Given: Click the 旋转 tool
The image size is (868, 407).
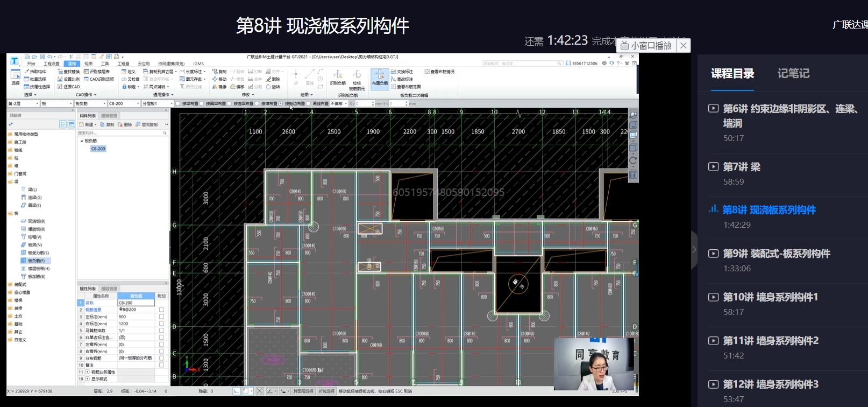Looking at the screenshot, I should [273, 87].
